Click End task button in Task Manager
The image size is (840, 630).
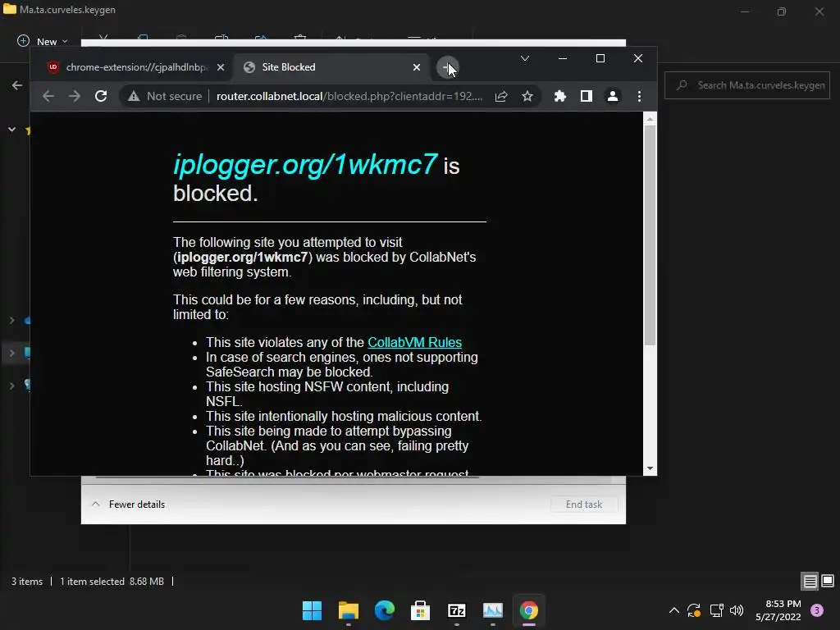tap(584, 504)
